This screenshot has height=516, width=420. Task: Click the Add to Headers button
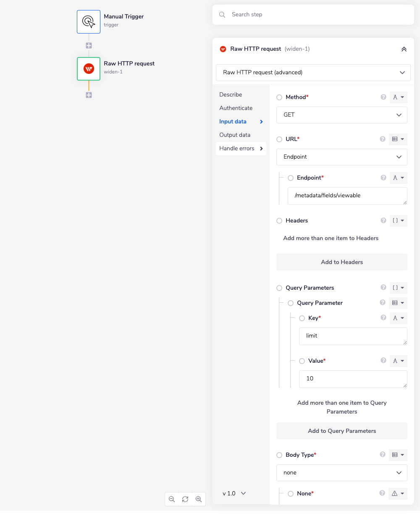tap(341, 262)
